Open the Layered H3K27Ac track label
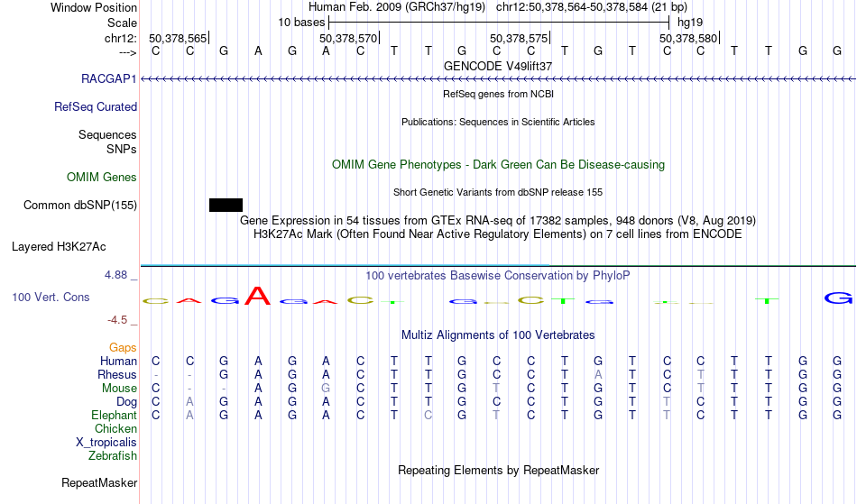Viewport: 857px width, 504px height. tap(59, 246)
